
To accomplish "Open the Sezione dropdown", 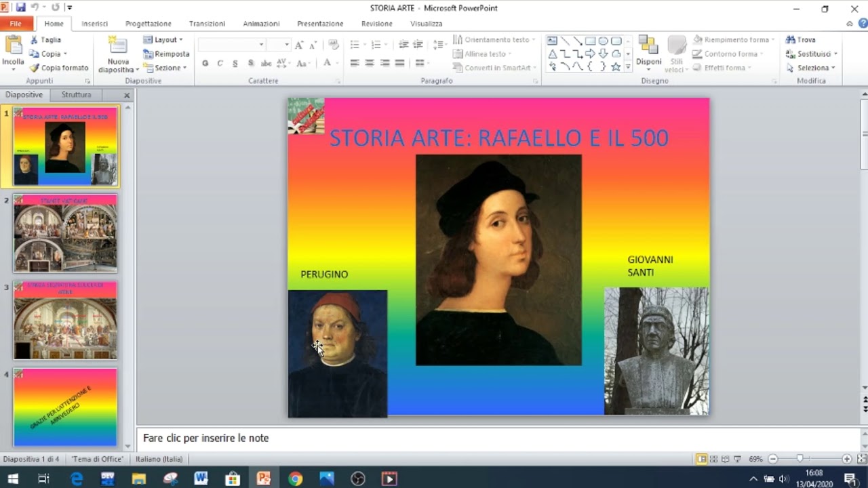I will coord(165,68).
